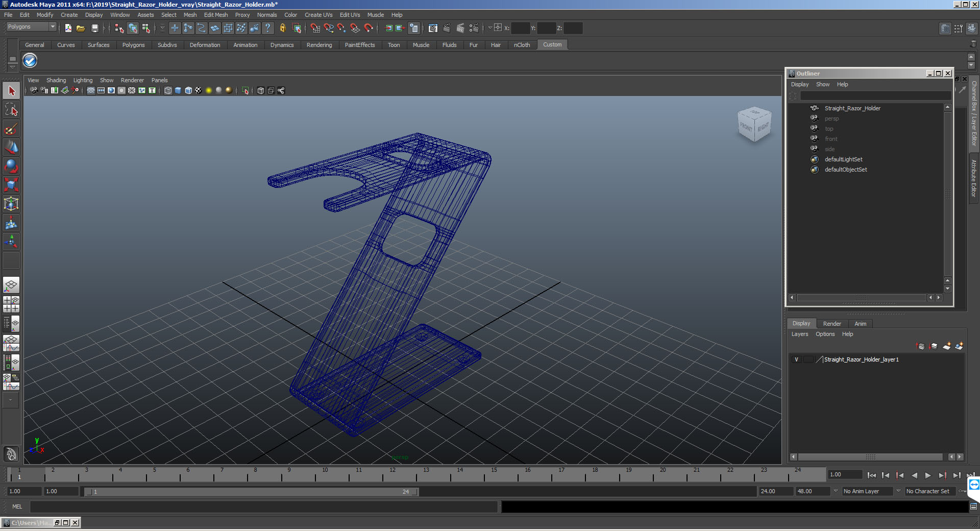Open Render Settings window icon
The height and width of the screenshot is (531, 980).
(x=474, y=28)
